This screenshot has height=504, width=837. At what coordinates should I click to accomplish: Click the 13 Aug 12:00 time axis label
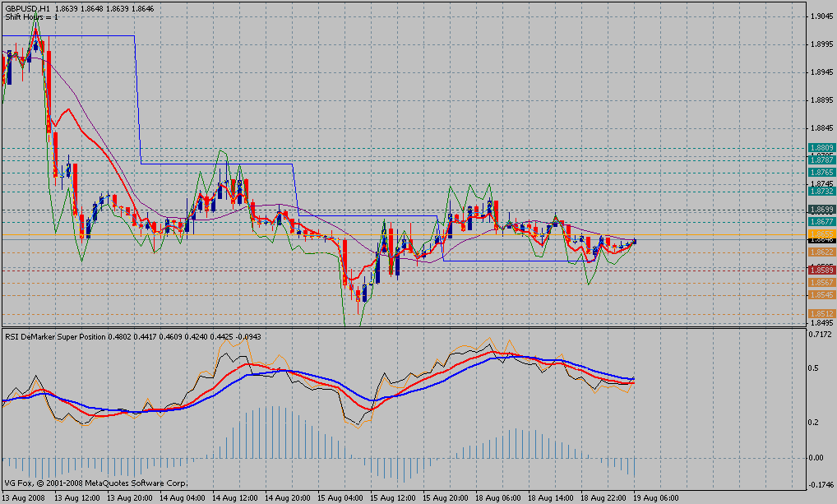point(77,497)
